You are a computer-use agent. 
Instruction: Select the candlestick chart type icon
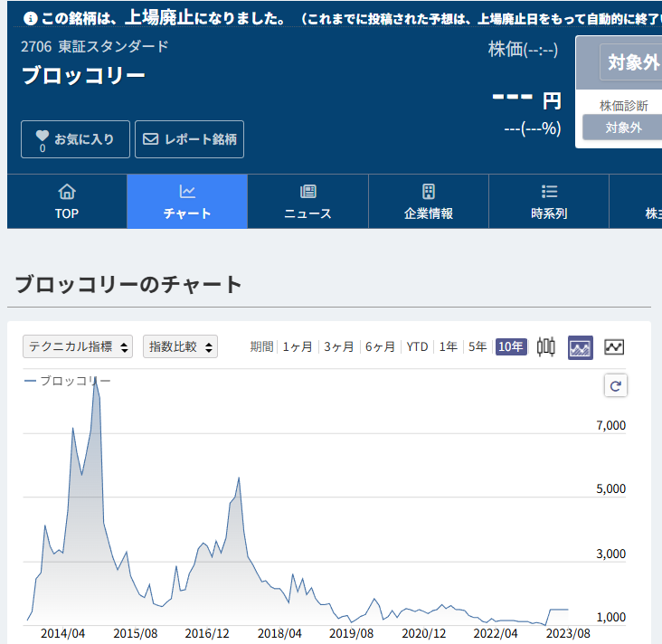click(545, 346)
